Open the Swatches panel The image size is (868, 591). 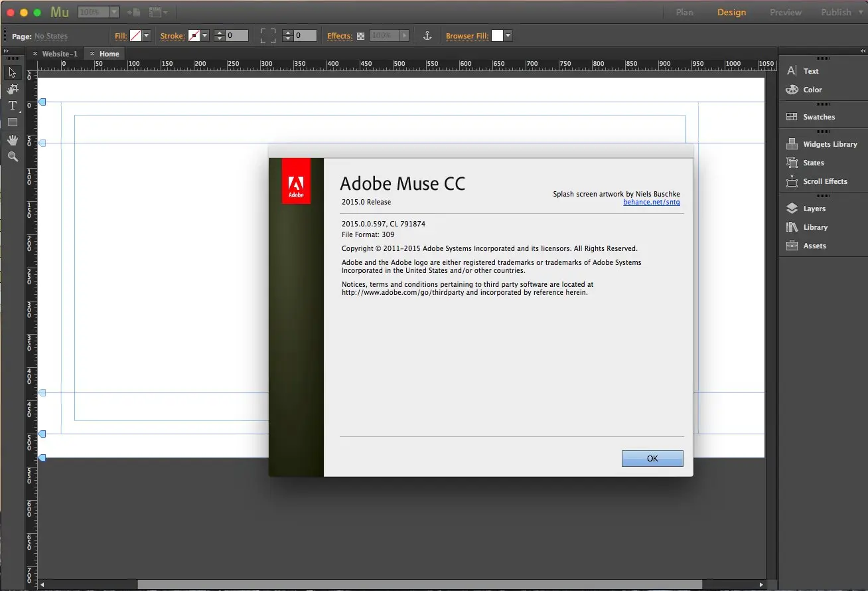tap(818, 116)
